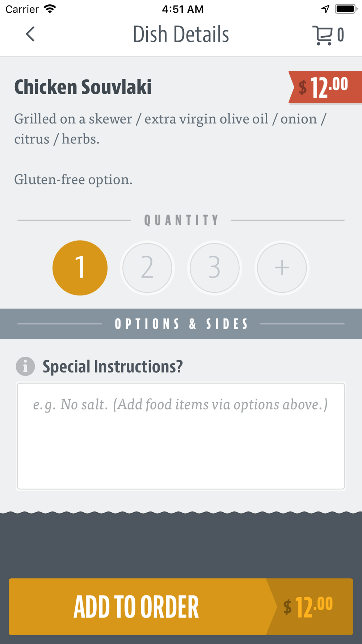Tap the red $12.00 price tag
The image size is (362, 644).
(325, 87)
